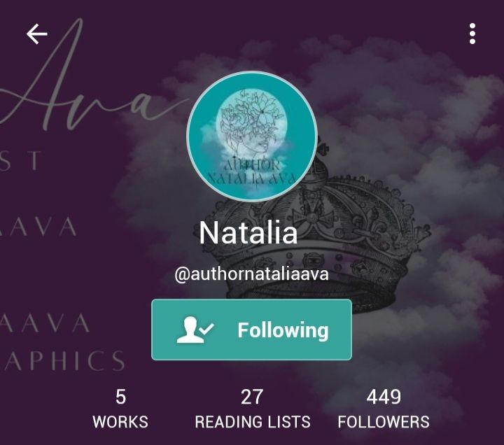The image size is (504, 445).
Task: Open the READING LISTS section
Action: click(x=253, y=422)
